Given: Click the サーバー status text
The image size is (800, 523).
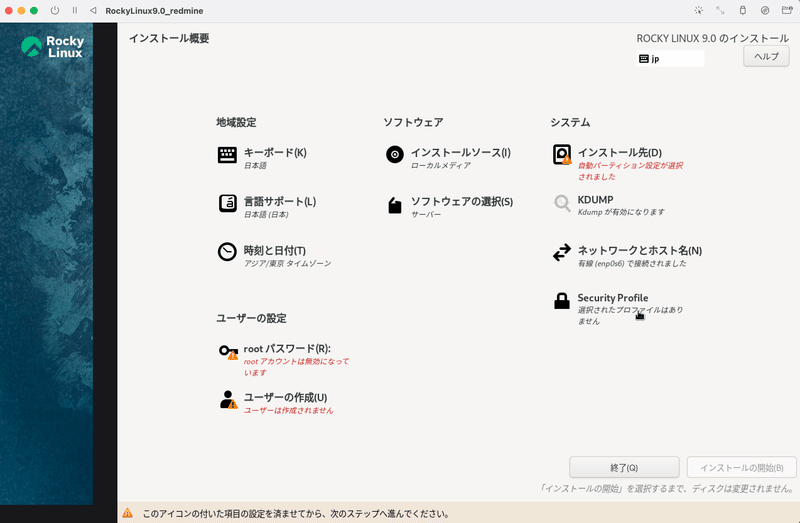Looking at the screenshot, I should coord(426,214).
